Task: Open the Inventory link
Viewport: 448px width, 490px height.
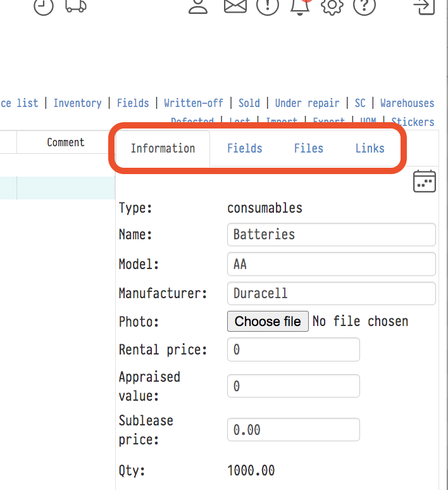Action: (77, 103)
